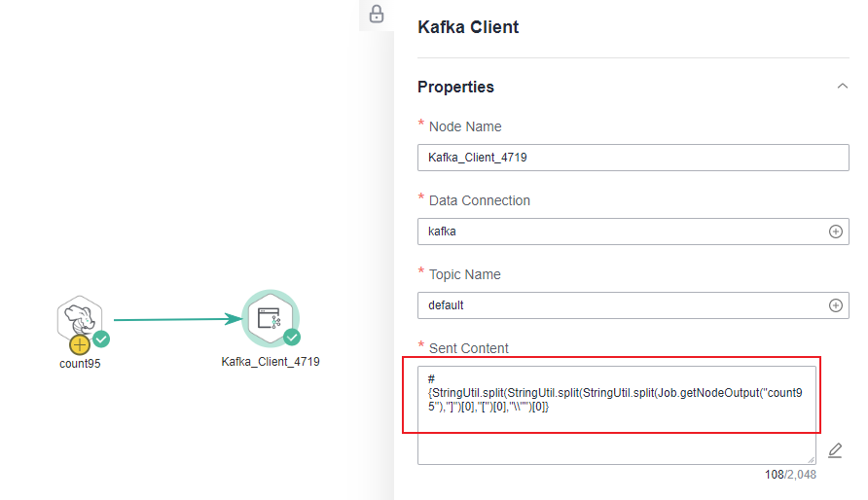Click the count95 node label
Viewport: 868px width, 500px height.
tap(80, 364)
